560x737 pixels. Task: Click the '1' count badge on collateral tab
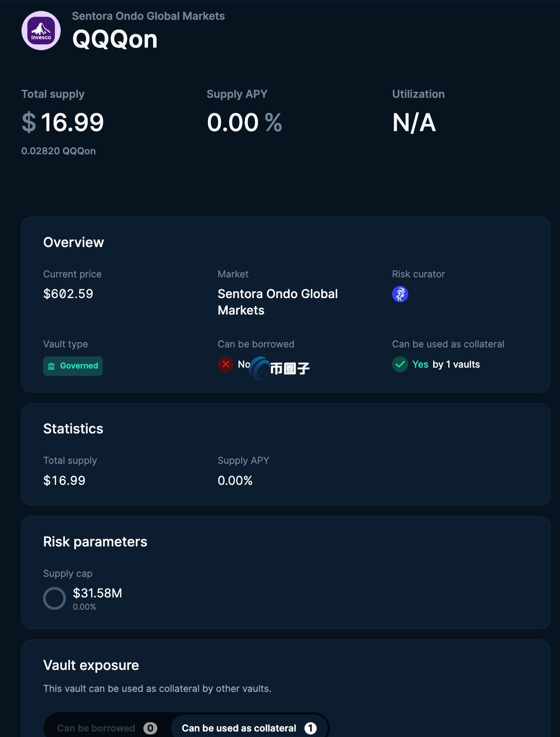point(310,728)
